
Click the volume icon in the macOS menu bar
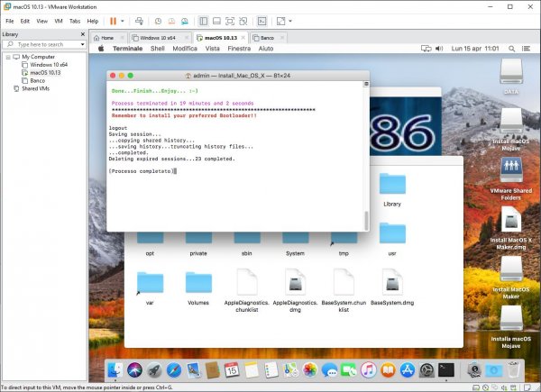439,49
